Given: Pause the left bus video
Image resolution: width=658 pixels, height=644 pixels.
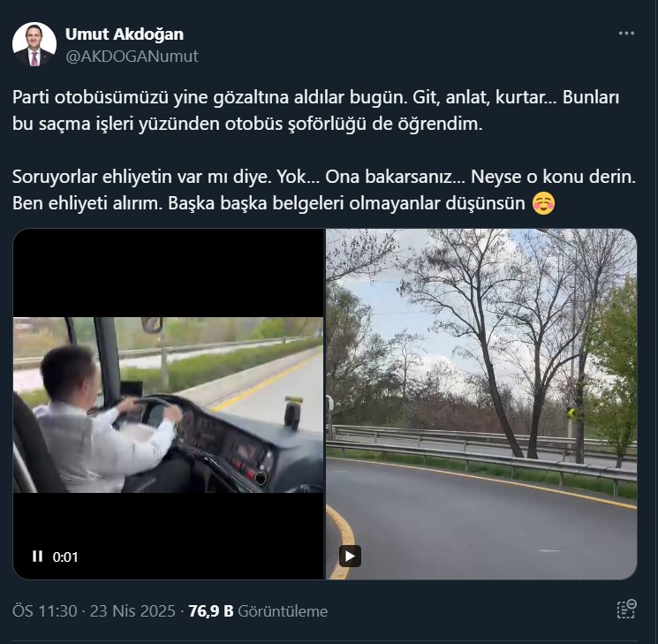Looking at the screenshot, I should click(x=37, y=557).
